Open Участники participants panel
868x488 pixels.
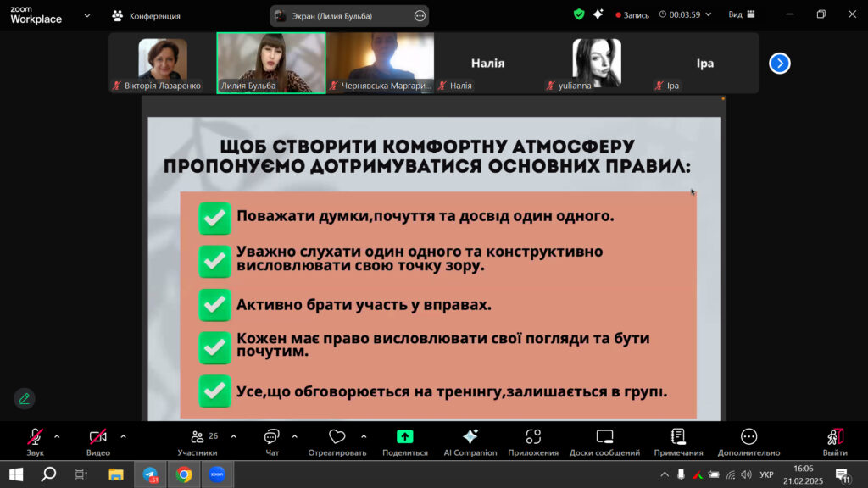tap(198, 442)
